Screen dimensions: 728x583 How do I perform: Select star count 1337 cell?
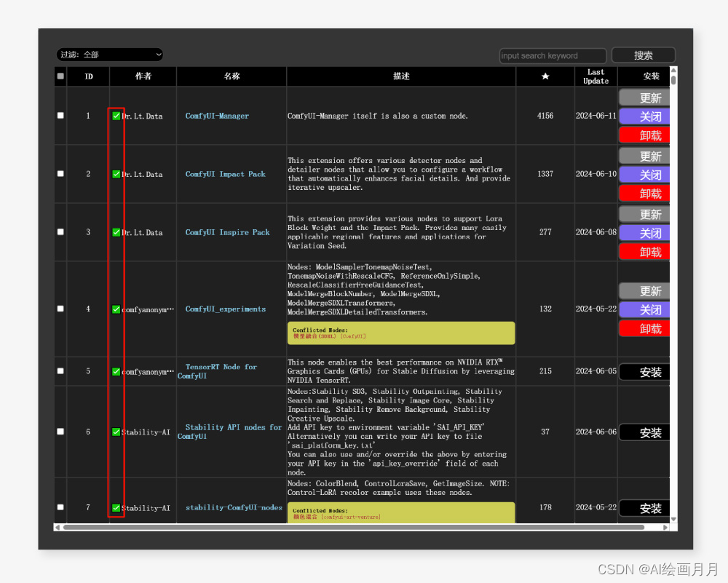(545, 174)
